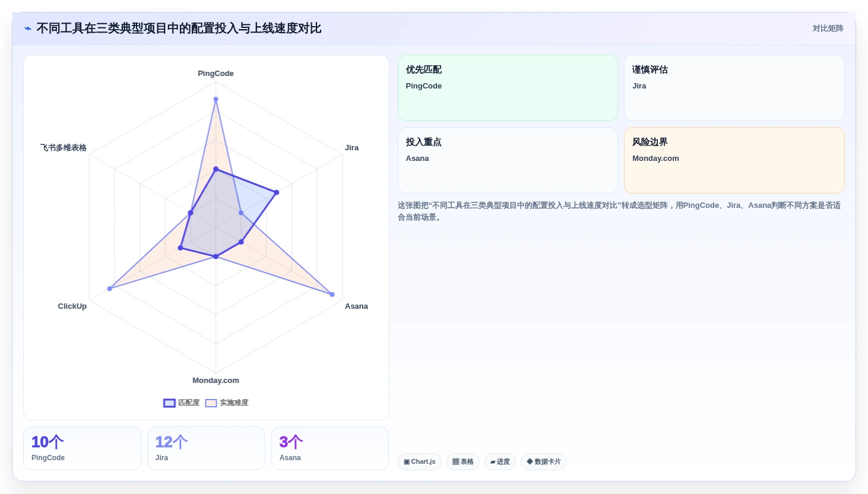The height and width of the screenshot is (494, 868).
Task: Select the 12个 Jira stat card
Action: pyautogui.click(x=206, y=448)
